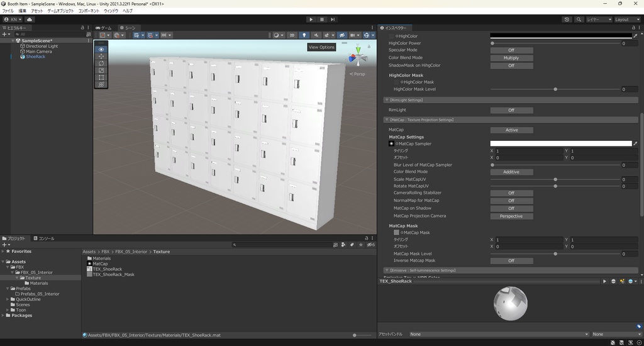
Task: Click the material preview sphere thumbnail
Action: coord(511,303)
